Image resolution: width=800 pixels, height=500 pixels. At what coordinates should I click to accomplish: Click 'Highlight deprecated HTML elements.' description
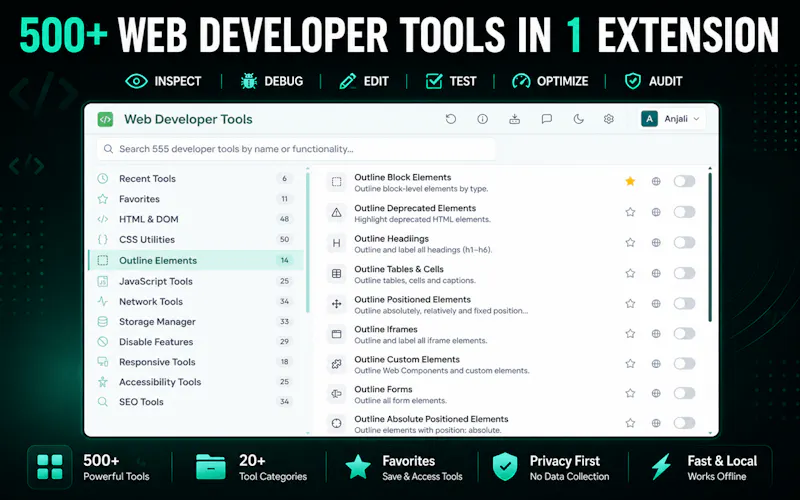point(422,219)
